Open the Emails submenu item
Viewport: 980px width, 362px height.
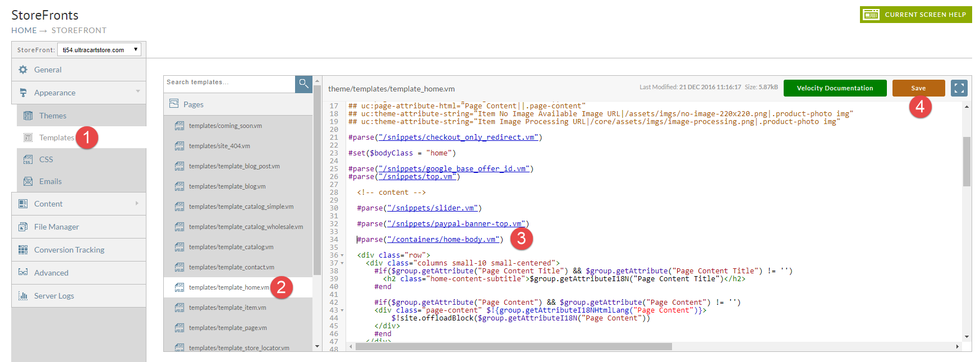tap(81, 181)
